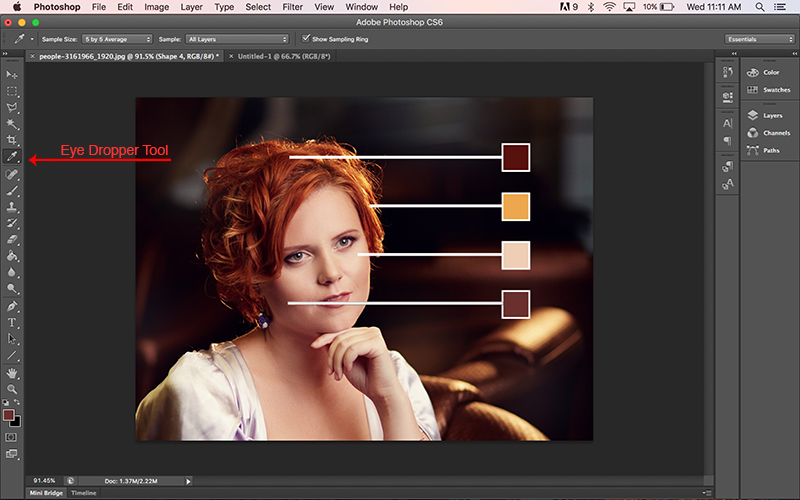Select the Eyedropper tool in the toolbar
Viewport: 800px width, 500px height.
pos(12,157)
